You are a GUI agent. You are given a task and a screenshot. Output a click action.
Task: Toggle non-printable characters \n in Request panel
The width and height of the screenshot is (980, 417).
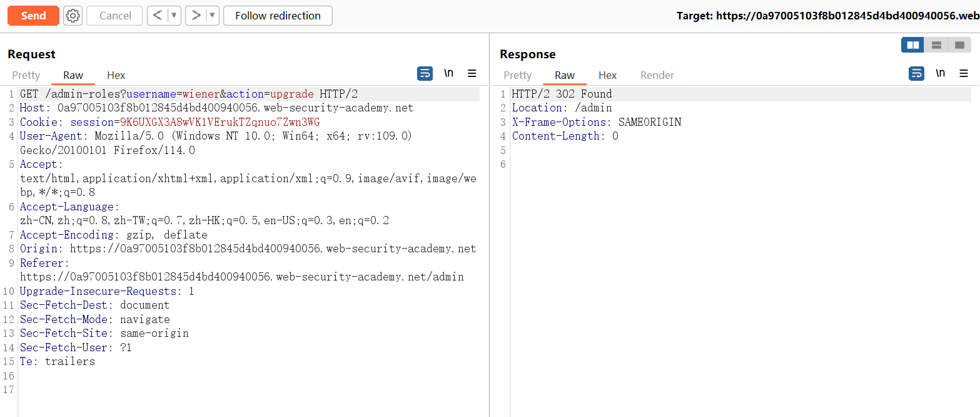(448, 73)
